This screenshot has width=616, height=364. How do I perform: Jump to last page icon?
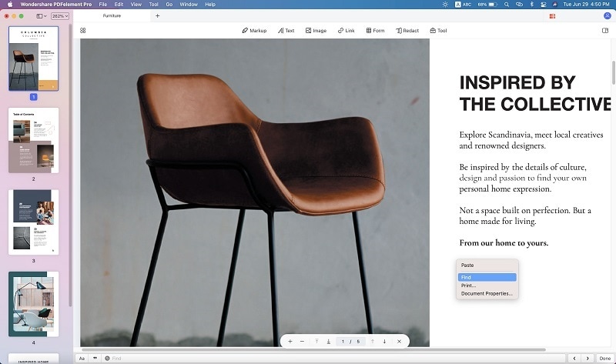(x=329, y=341)
